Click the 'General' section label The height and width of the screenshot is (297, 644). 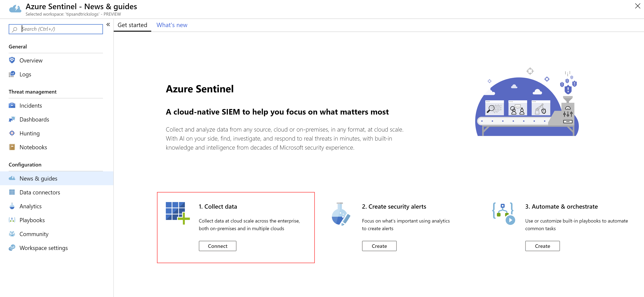(18, 47)
